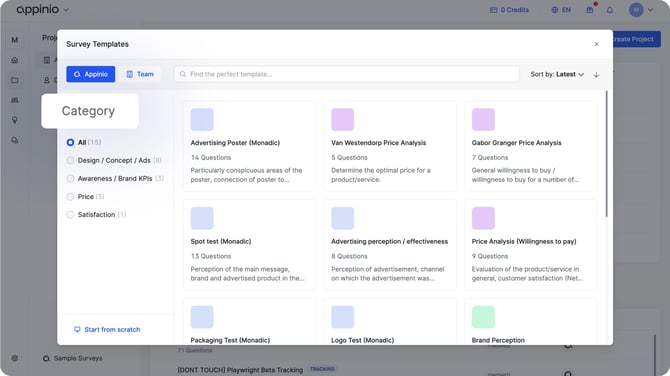670x376 pixels.
Task: Open the Sort by Latest dropdown
Action: pos(557,74)
